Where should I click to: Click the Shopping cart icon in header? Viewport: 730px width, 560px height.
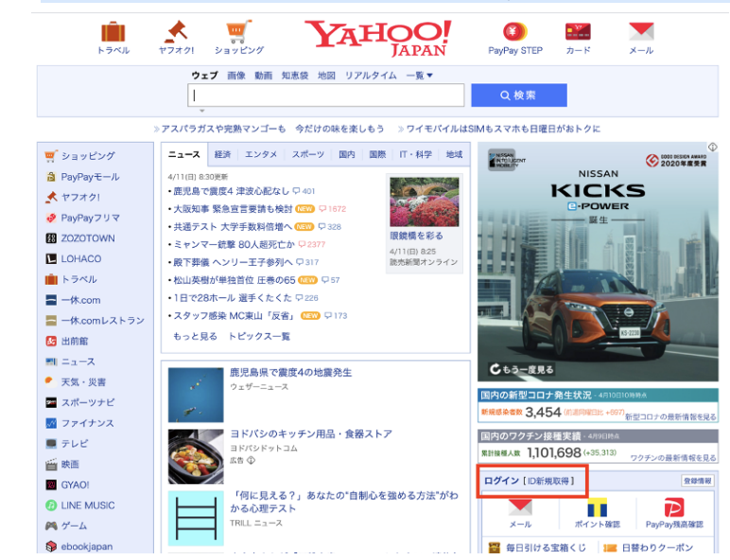point(238,33)
